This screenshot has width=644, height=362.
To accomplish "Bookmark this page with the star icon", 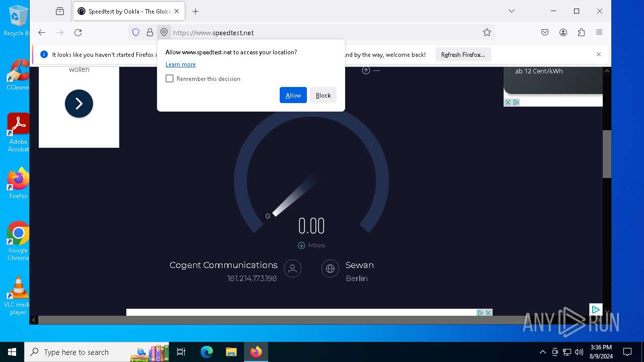I will tap(487, 33).
